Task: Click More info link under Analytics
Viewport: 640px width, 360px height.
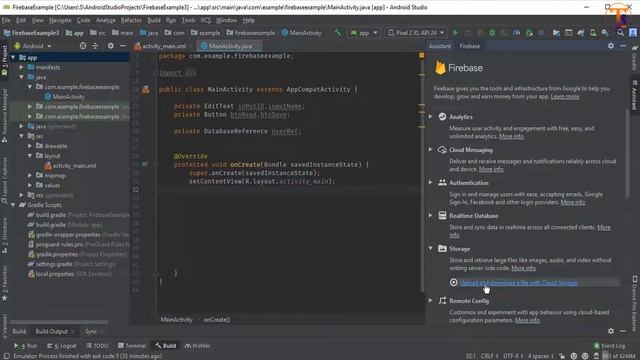Action: [511, 136]
